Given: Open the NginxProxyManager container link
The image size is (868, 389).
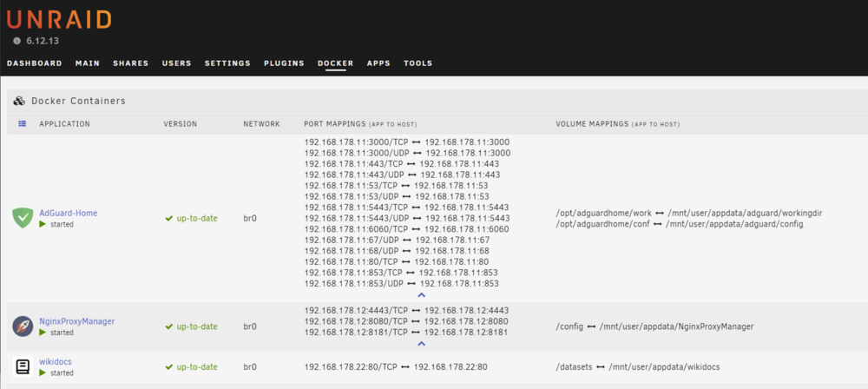Looking at the screenshot, I should (77, 321).
